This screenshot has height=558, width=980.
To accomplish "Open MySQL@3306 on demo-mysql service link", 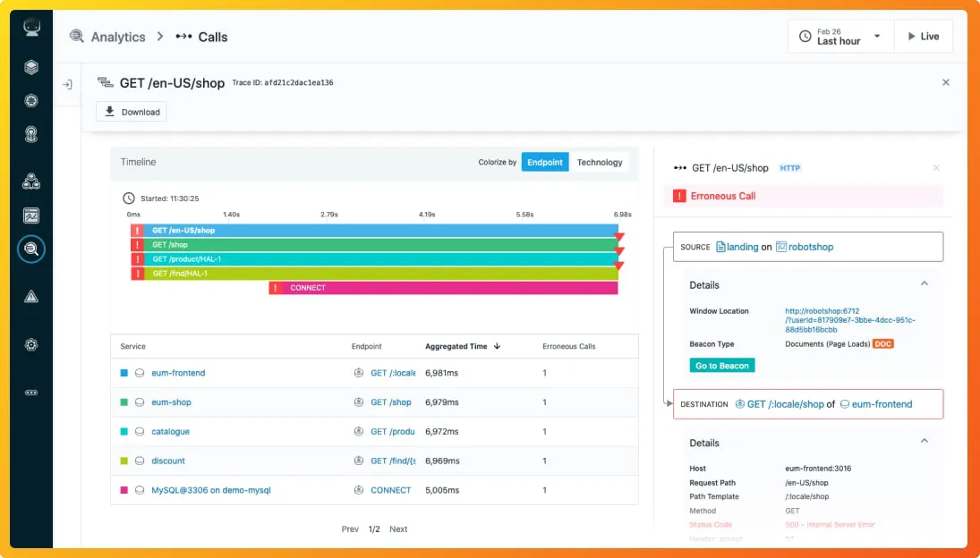I will 211,490.
